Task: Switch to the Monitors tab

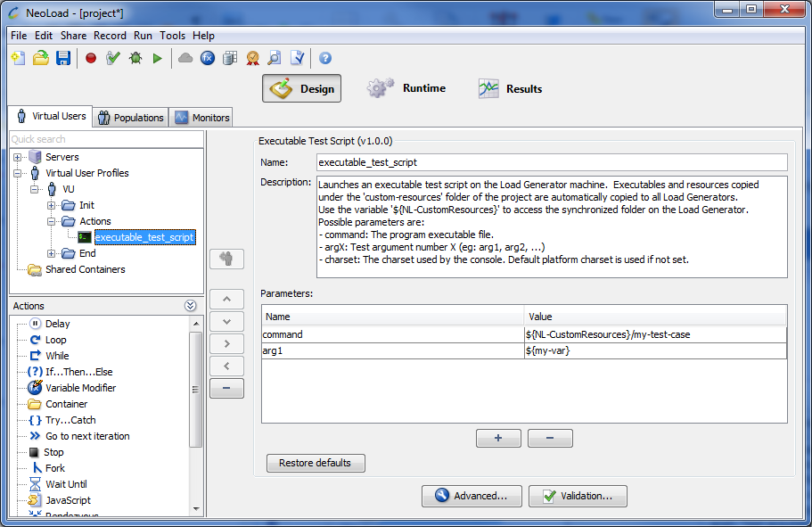Action: tap(202, 118)
